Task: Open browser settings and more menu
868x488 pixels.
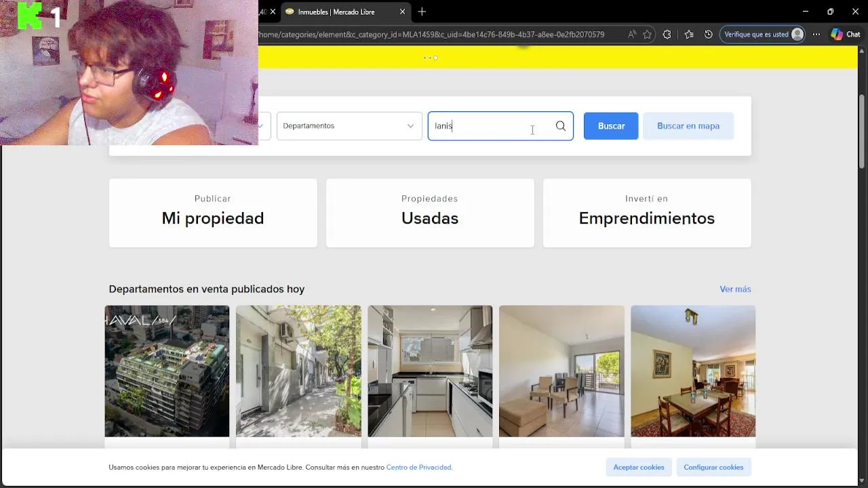Action: [x=816, y=34]
